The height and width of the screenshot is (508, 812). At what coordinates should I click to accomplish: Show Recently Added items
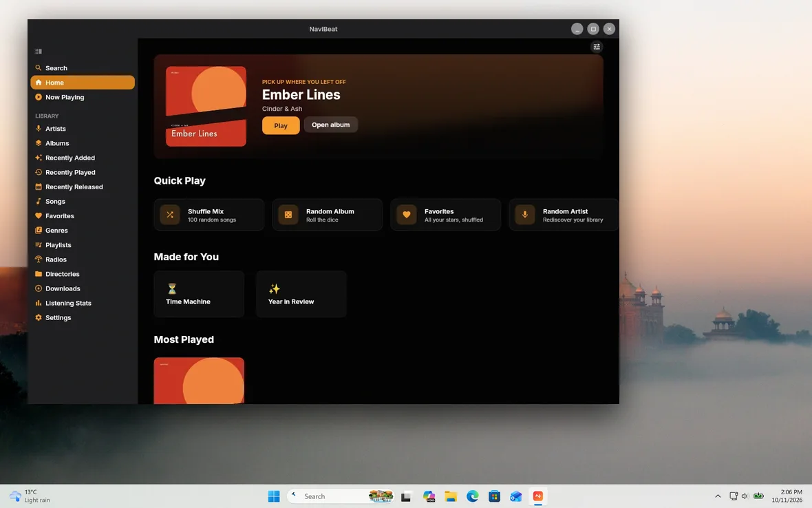(83, 158)
